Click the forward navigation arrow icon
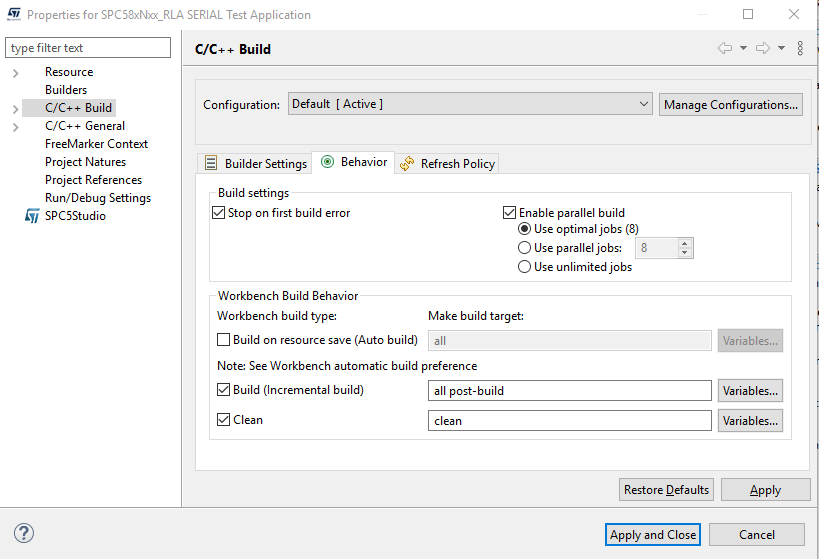Screen dimensions: 819x559 pos(763,48)
